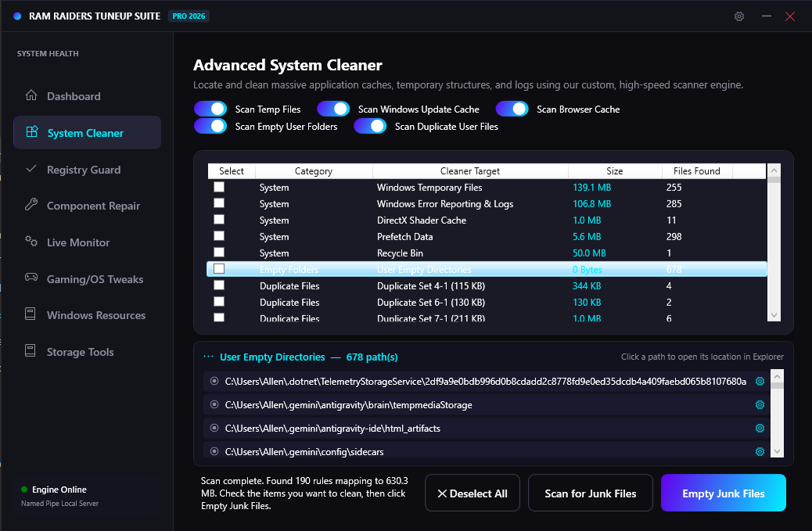812x531 pixels.
Task: Click the Component Repair wrench icon
Action: (31, 204)
